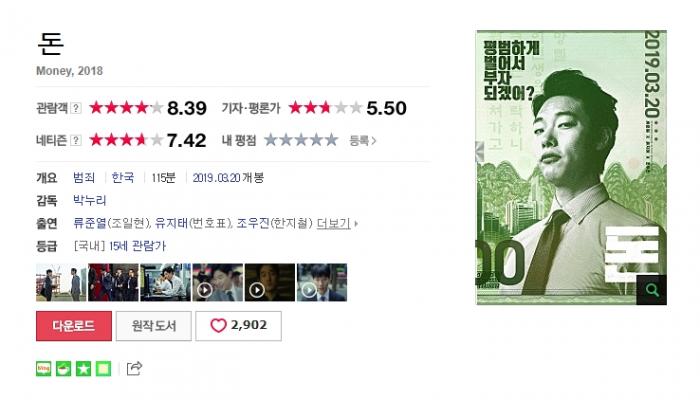Click the audience rating help question mark icon

point(76,108)
